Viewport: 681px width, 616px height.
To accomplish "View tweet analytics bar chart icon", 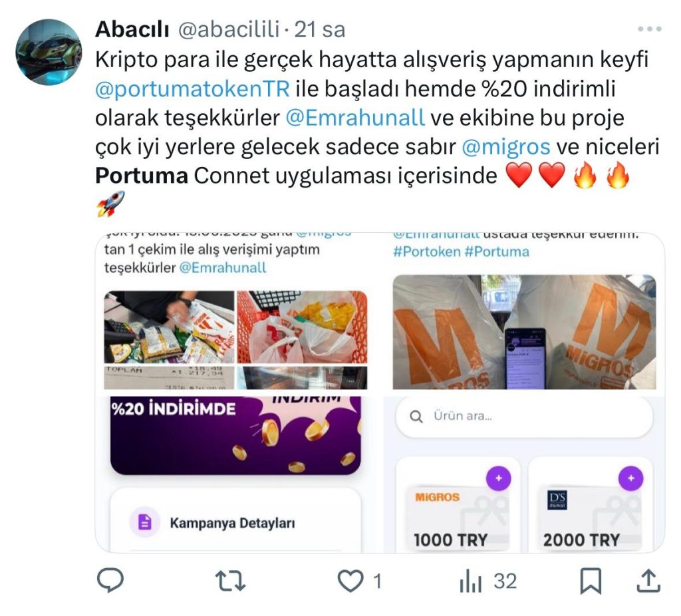I will 471,581.
